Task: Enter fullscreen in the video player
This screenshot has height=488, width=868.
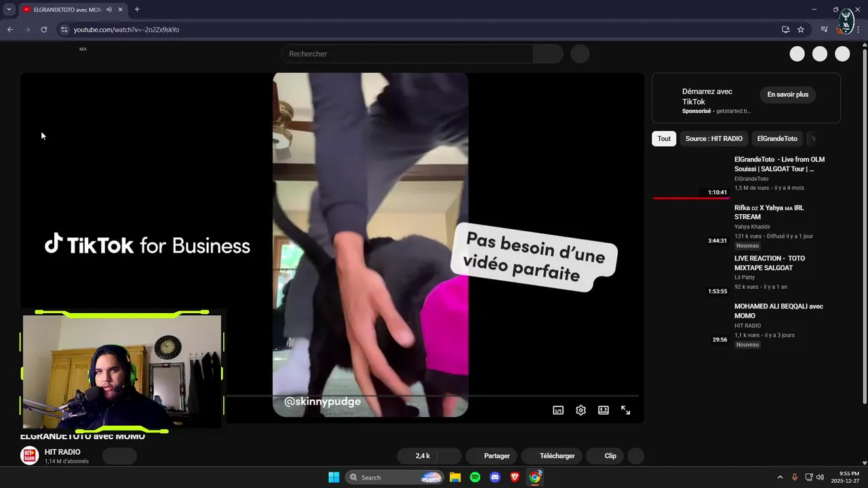Action: (626, 410)
